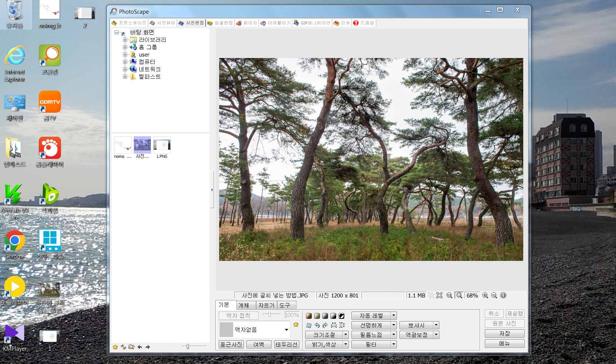Click the back arrow under thumbnails

click(140, 347)
